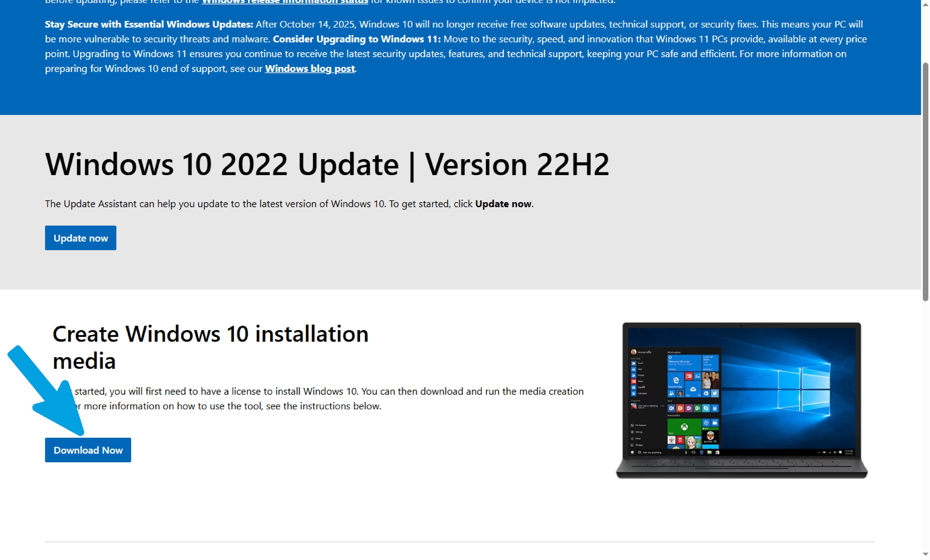The width and height of the screenshot is (930, 560).
Task: Click 'see the instructions below' text
Action: (323, 406)
